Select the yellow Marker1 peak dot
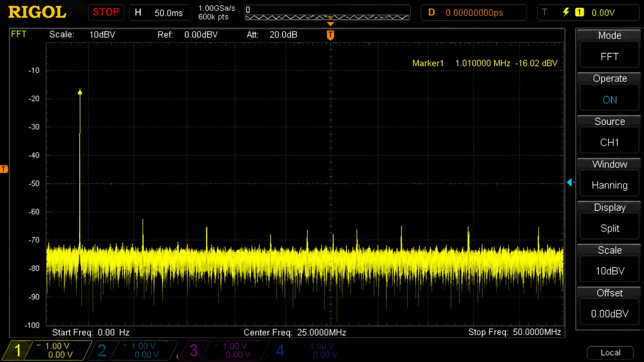 tap(80, 92)
